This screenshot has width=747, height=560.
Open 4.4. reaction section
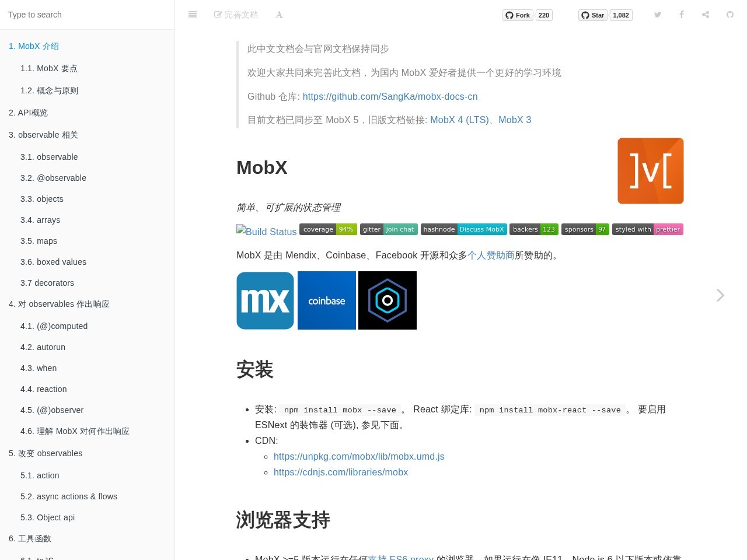point(88,389)
